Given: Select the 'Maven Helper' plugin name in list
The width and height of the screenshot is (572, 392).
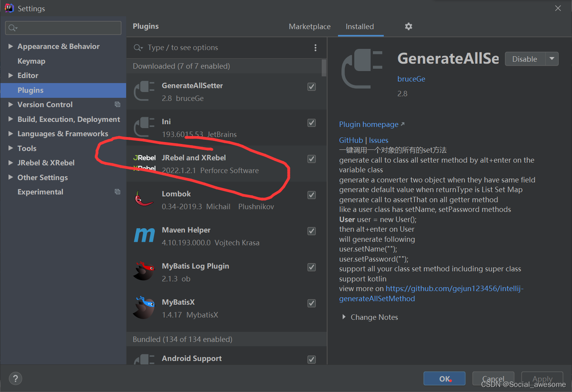Looking at the screenshot, I should click(186, 230).
